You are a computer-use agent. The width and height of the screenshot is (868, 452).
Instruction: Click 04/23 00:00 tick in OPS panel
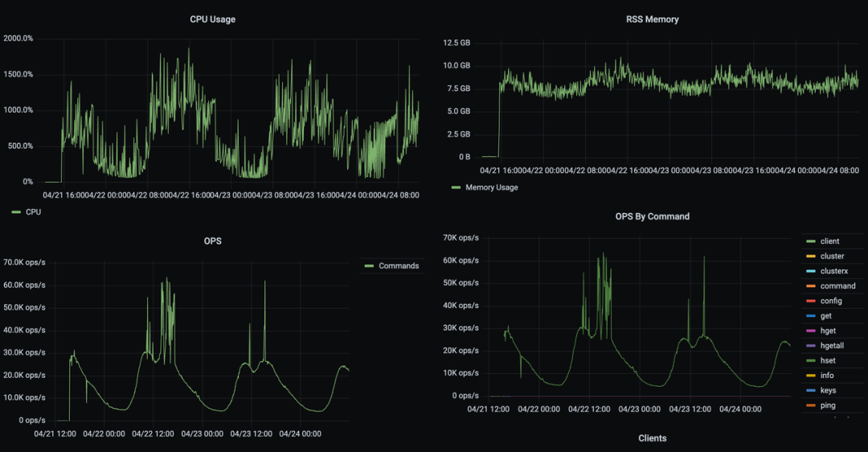click(x=202, y=434)
